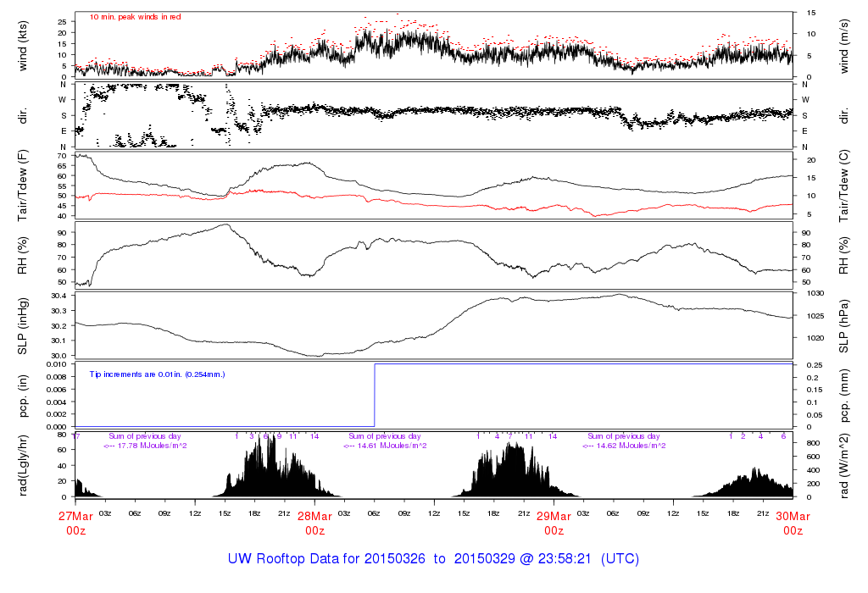Select the 'Tair/Tdew (C)' axis label

tap(843, 186)
